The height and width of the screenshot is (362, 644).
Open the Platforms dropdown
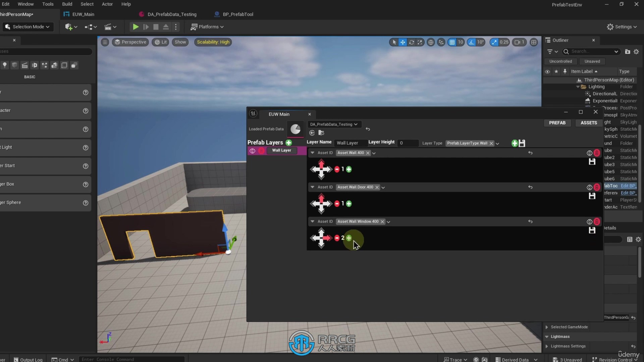click(x=207, y=27)
